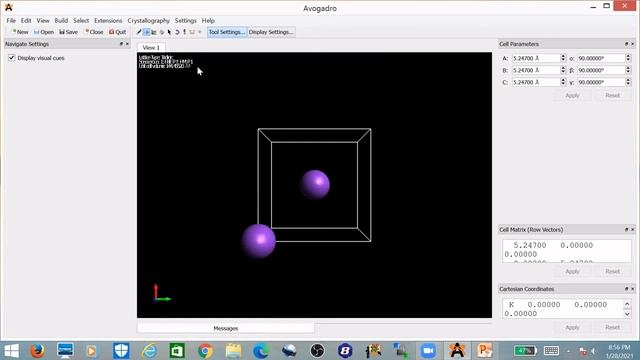Close the Cartesian Coordinates panel

633,289
